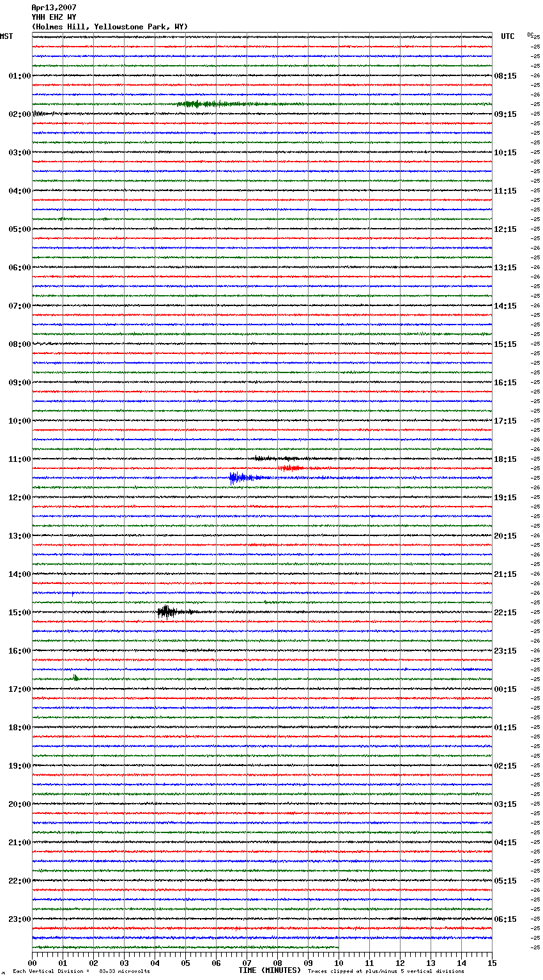
Task: Click minute axis tick label 01
Action: [x=63, y=963]
